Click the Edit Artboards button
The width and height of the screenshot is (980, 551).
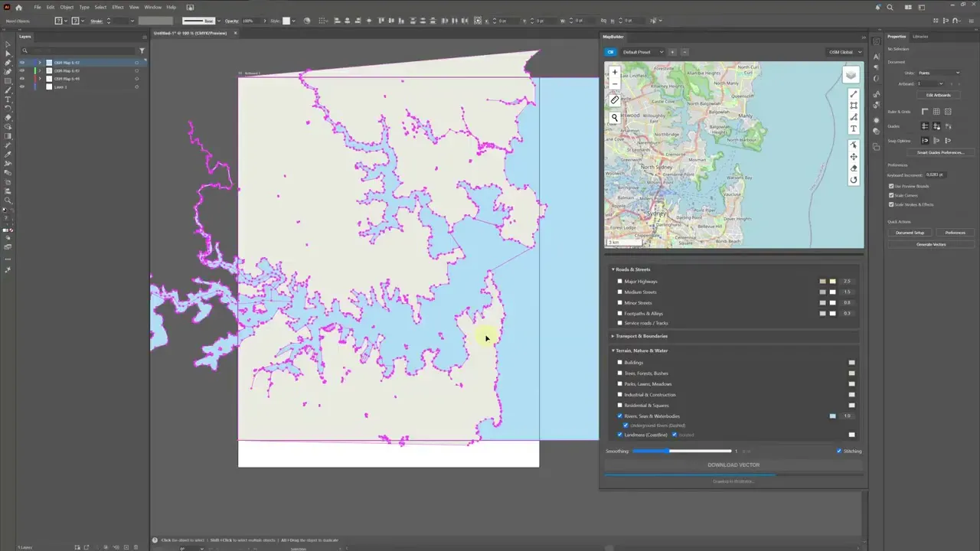click(x=939, y=95)
